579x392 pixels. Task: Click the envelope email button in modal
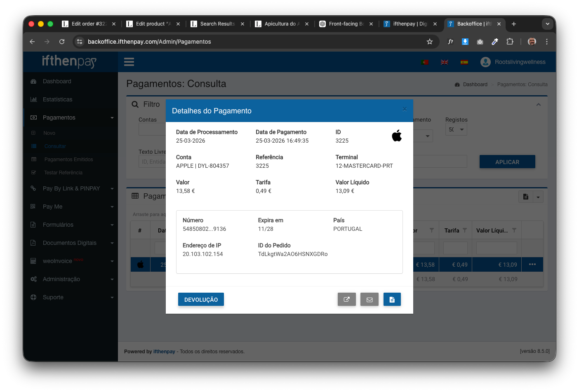pos(370,300)
